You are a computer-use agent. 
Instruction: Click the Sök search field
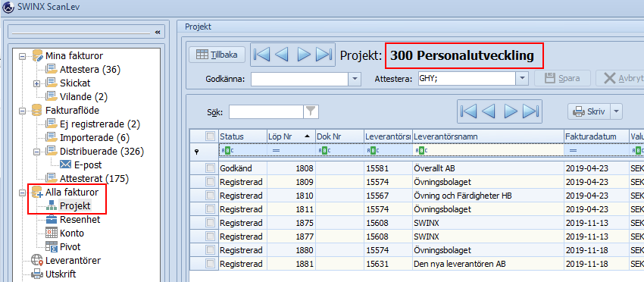coord(266,111)
